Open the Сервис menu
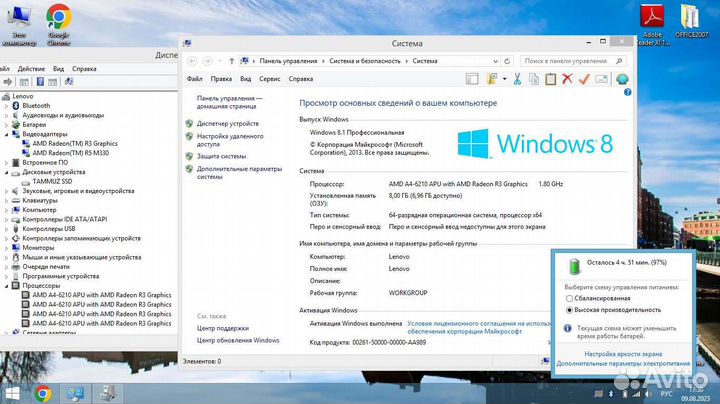720x404 pixels. pos(270,79)
